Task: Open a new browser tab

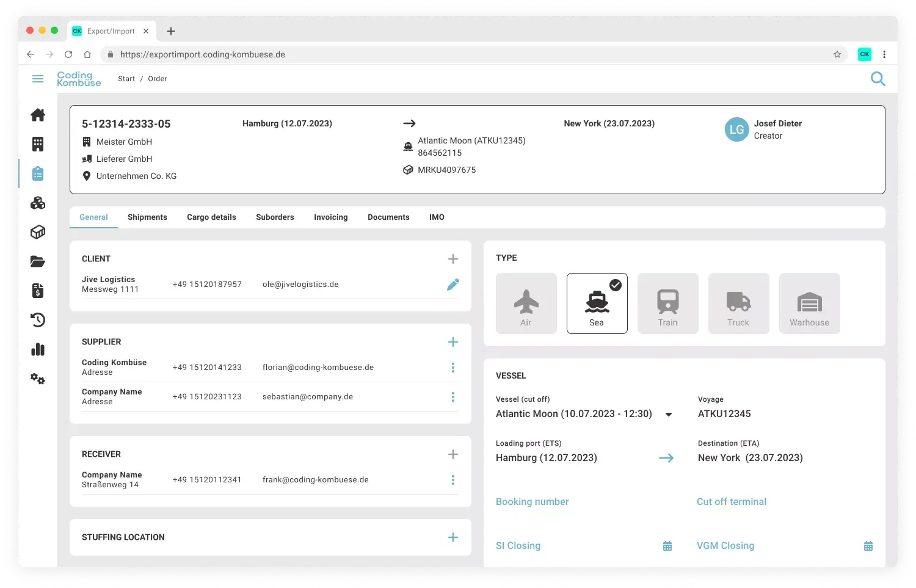Action: (x=171, y=31)
